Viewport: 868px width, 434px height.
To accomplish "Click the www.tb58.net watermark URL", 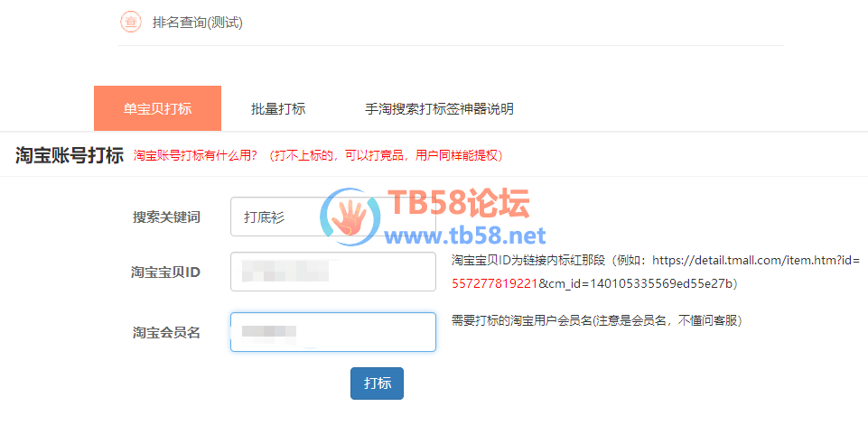I will pyautogui.click(x=465, y=236).
